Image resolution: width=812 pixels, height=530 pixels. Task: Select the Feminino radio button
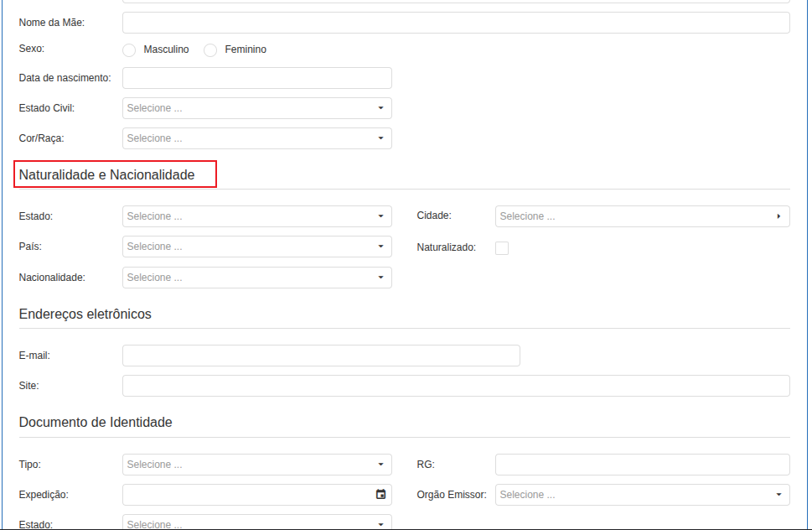pyautogui.click(x=210, y=50)
